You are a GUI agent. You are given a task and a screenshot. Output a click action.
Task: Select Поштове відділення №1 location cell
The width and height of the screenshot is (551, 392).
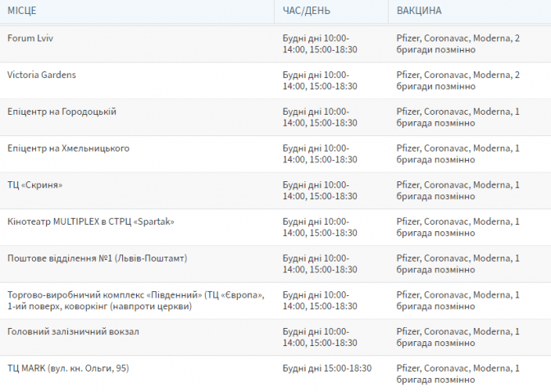point(98,258)
